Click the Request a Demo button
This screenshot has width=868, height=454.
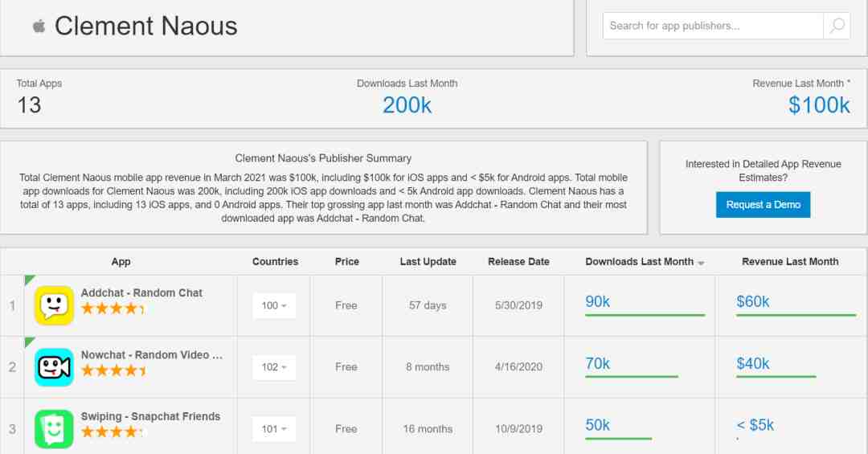[x=763, y=205]
